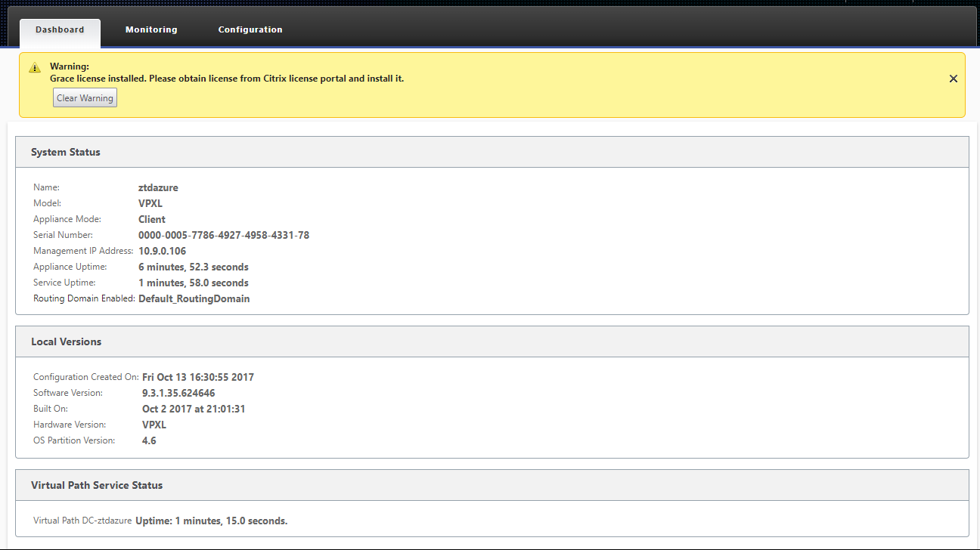The width and height of the screenshot is (980, 550).
Task: Click the Built On date value
Action: [x=194, y=409]
